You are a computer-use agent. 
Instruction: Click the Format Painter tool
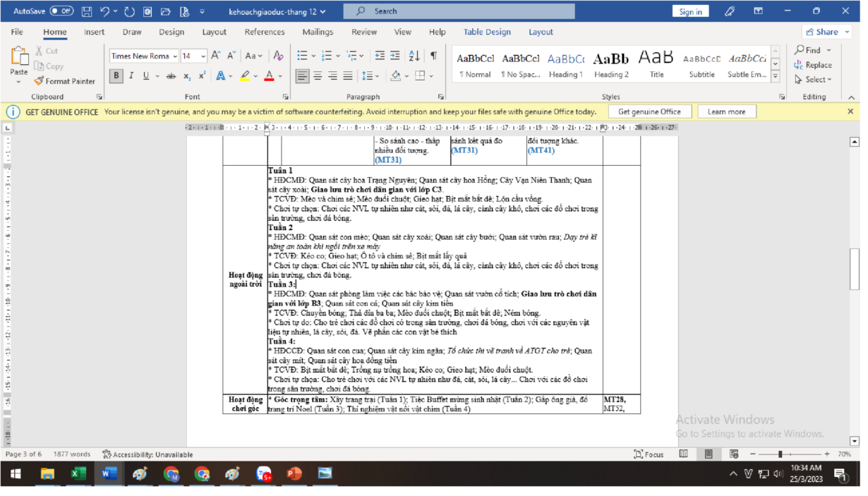point(64,81)
